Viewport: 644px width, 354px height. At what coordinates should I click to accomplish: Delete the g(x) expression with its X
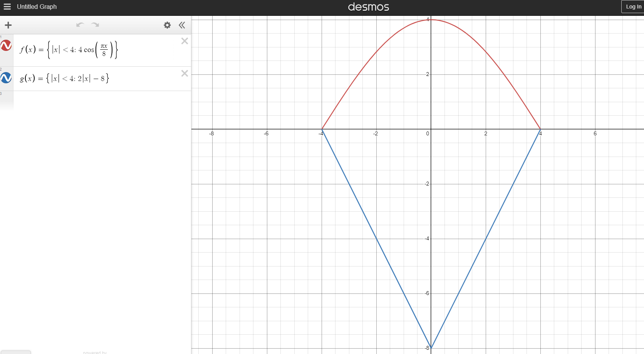click(184, 73)
